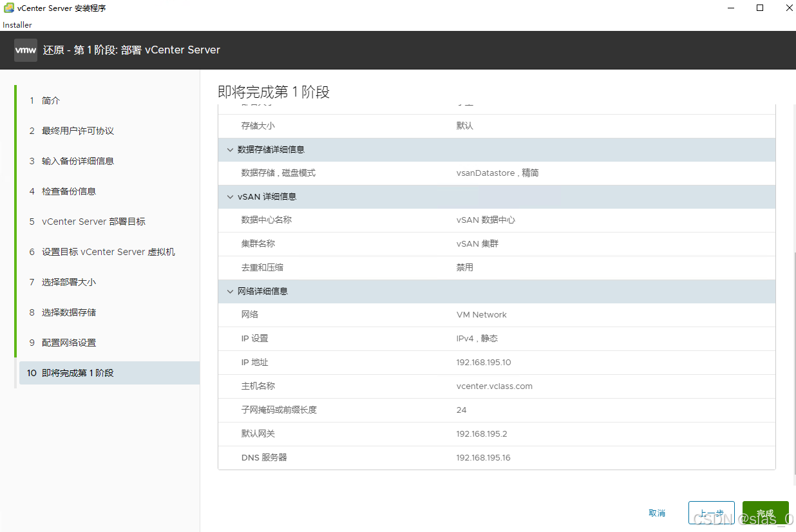This screenshot has width=796, height=532.
Task: Click the 存储大小 label
Action: point(258,126)
